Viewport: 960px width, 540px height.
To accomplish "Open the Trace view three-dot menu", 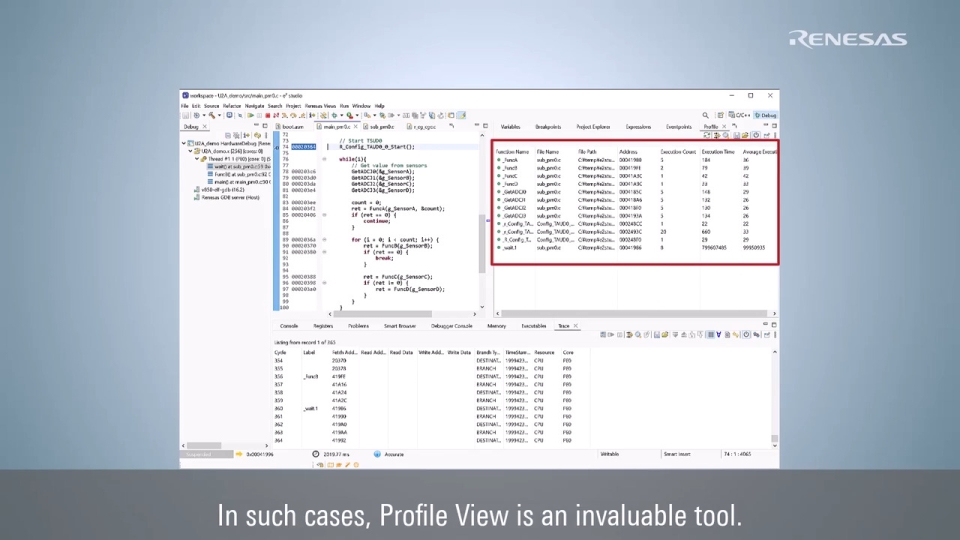I will tap(775, 335).
